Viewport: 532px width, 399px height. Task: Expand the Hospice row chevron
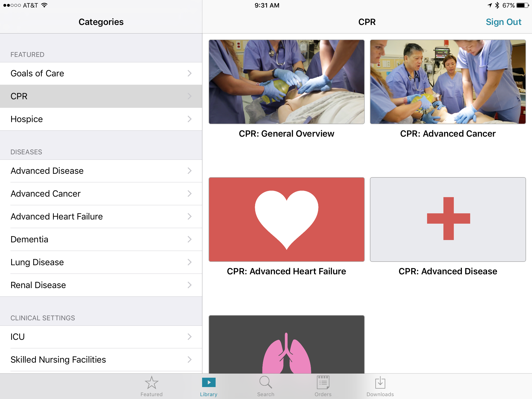coord(190,119)
